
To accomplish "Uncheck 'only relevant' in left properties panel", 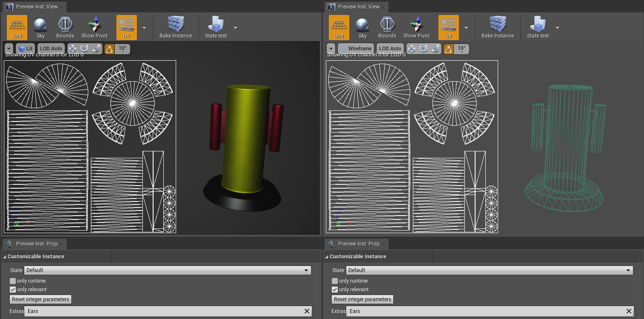I will pos(13,290).
